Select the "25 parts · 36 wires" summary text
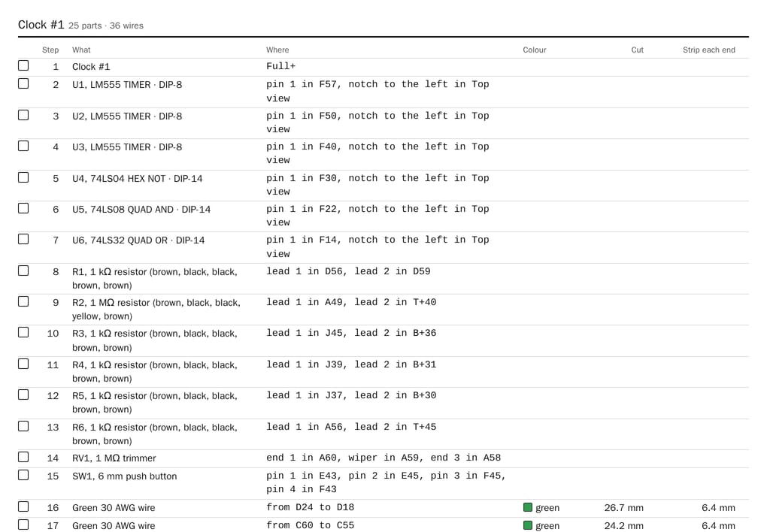Screen dimensions: 767x532 pos(106,26)
